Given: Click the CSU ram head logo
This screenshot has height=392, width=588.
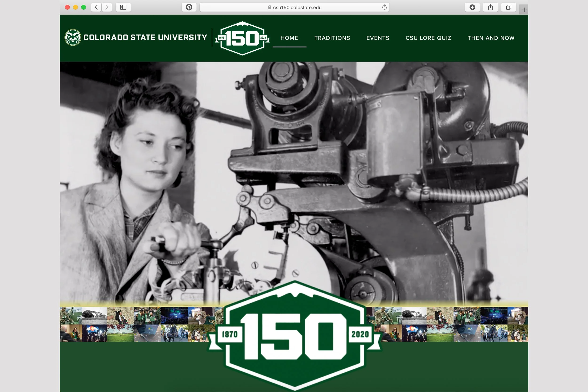Looking at the screenshot, I should coord(73,38).
